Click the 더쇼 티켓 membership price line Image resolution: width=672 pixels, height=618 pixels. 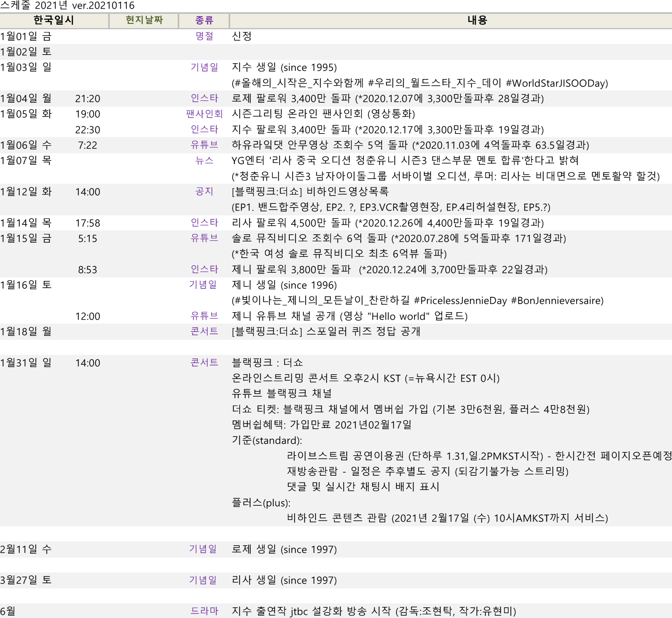411,409
